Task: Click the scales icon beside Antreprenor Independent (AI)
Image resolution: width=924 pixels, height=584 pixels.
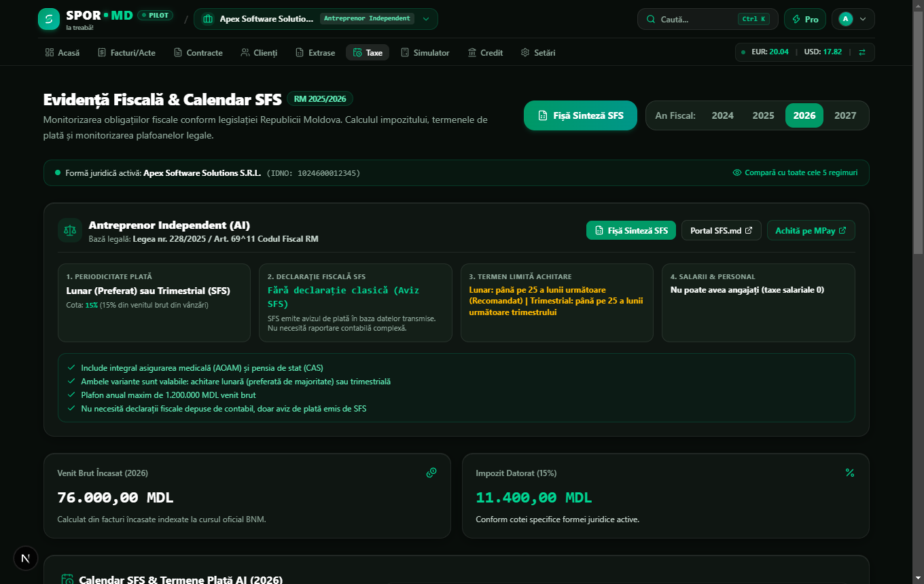Action: tap(70, 230)
